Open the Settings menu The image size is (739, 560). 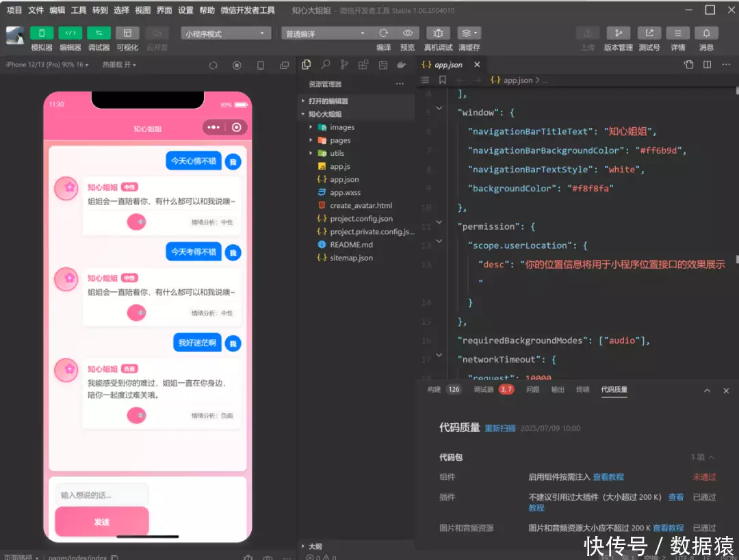click(x=185, y=10)
